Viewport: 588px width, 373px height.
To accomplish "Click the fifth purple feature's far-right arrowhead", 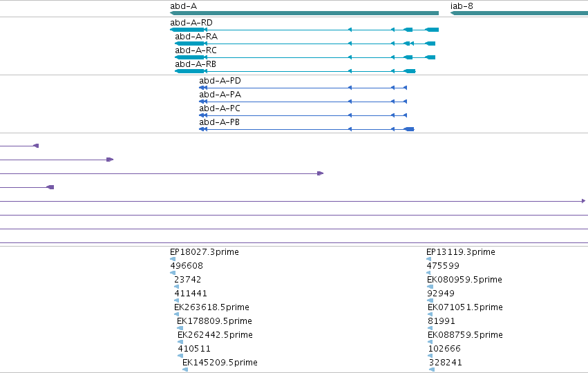I will 583,201.
